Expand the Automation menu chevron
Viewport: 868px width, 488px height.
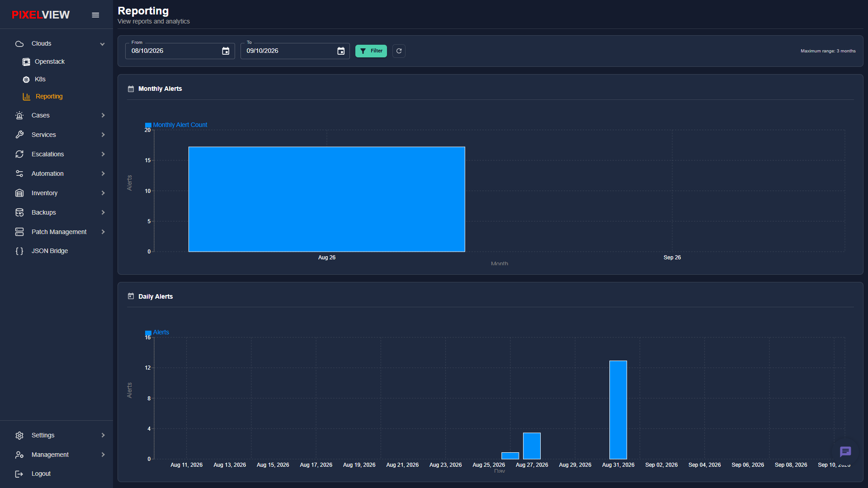click(103, 174)
